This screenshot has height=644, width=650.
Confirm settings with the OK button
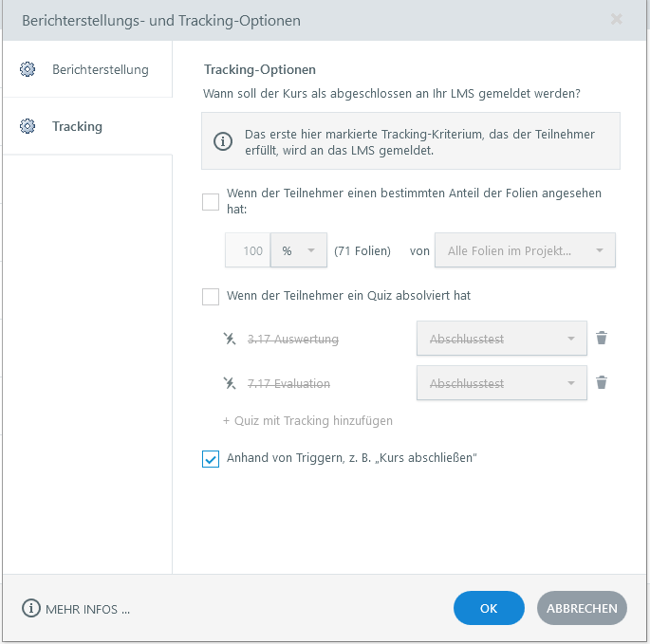(489, 609)
